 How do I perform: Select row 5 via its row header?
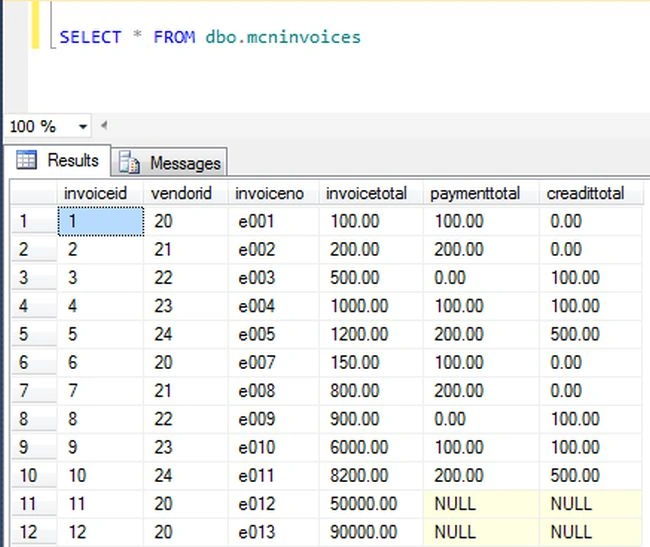coord(34,334)
